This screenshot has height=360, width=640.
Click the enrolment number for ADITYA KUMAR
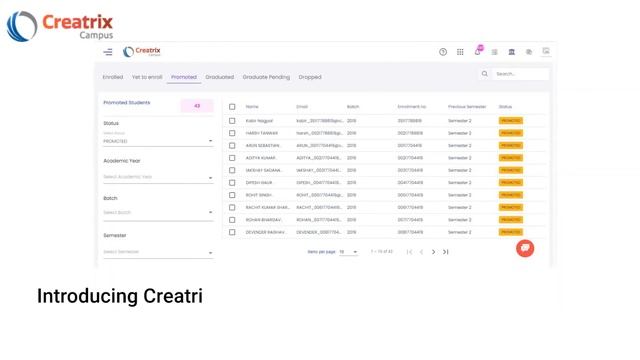(x=410, y=158)
